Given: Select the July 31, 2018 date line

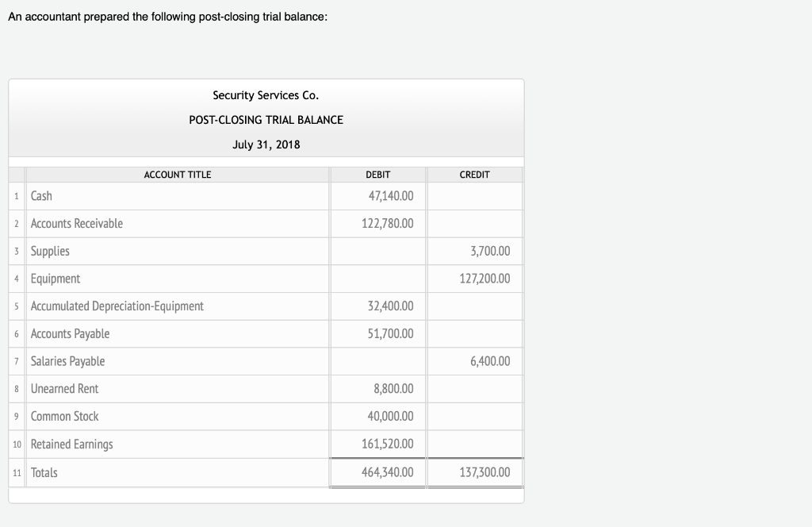Looking at the screenshot, I should click(x=266, y=144).
